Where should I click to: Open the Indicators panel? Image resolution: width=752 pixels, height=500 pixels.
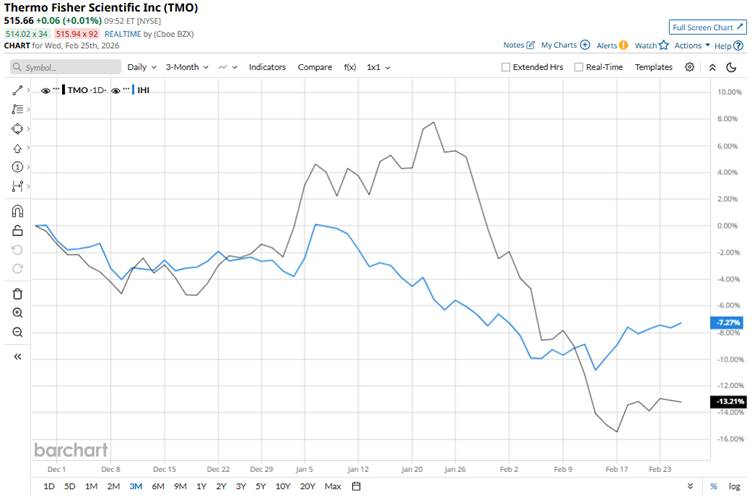click(267, 67)
